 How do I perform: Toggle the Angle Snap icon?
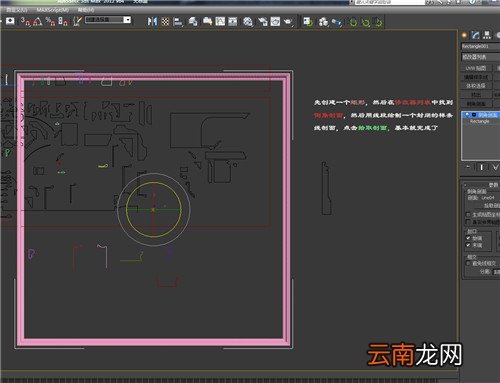point(37,22)
